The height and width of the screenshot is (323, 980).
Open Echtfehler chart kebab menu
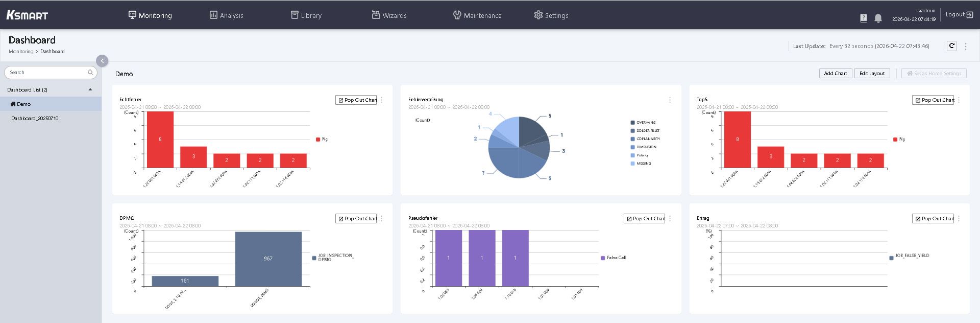[381, 100]
